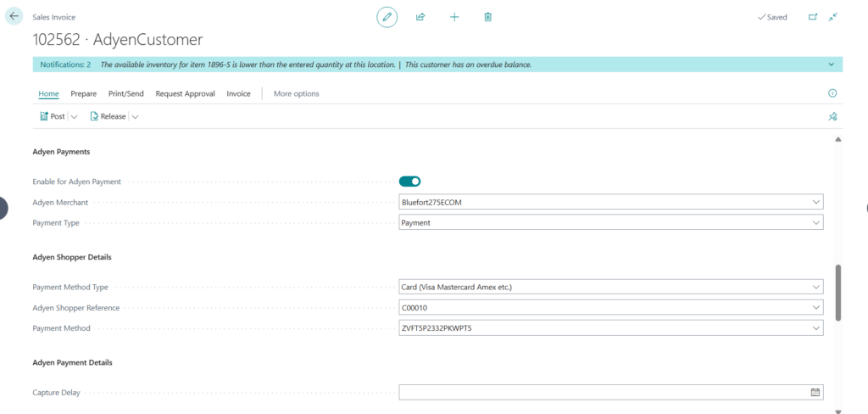868x414 pixels.
Task: Click the vertical scrollbar thumb
Action: coord(838,292)
